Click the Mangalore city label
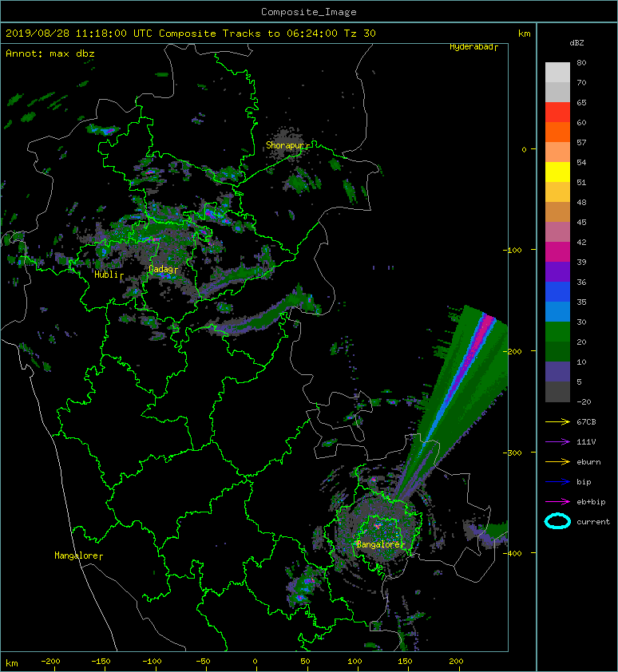Screen dimensions: 618x672 [77, 555]
